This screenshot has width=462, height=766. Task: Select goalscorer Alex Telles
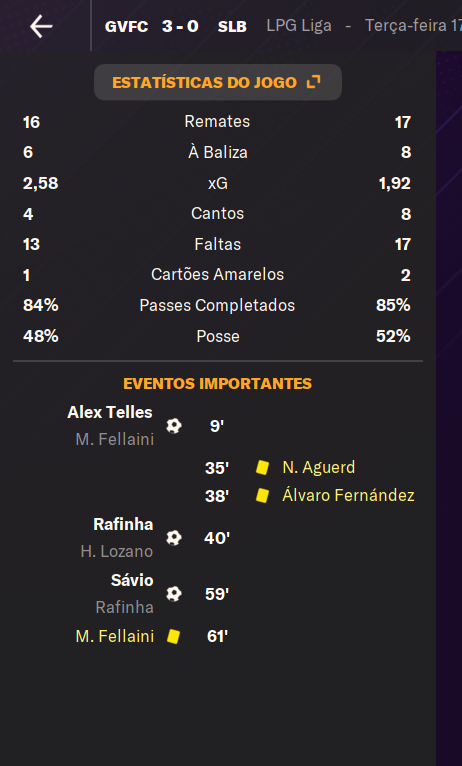110,412
